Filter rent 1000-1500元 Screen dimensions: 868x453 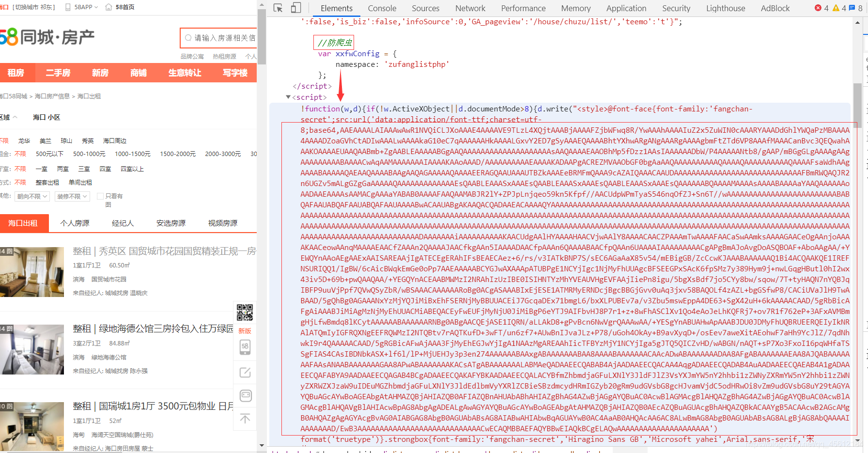click(133, 154)
